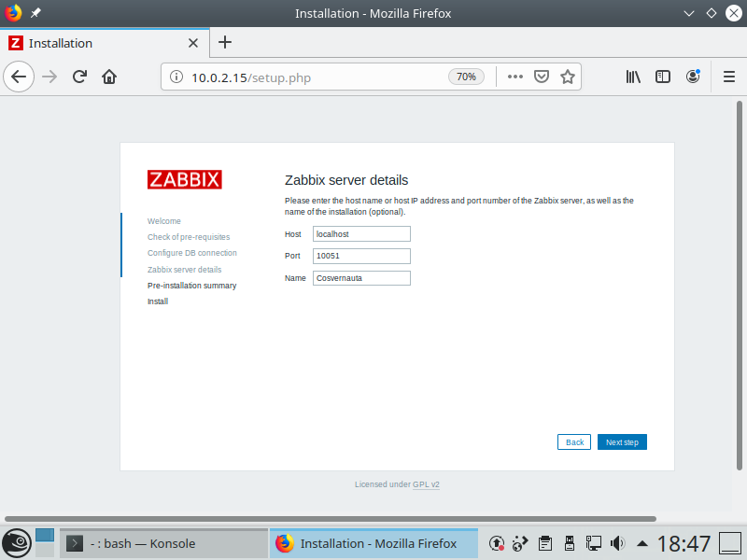Screen dimensions: 747x560
Task: Toggle the sidebar view
Action: (663, 77)
